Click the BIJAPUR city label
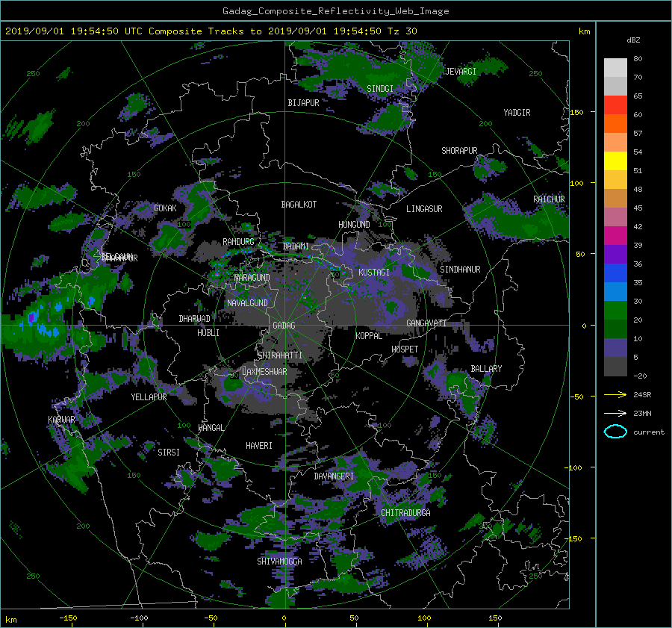The height and width of the screenshot is (628, 672). tap(303, 103)
